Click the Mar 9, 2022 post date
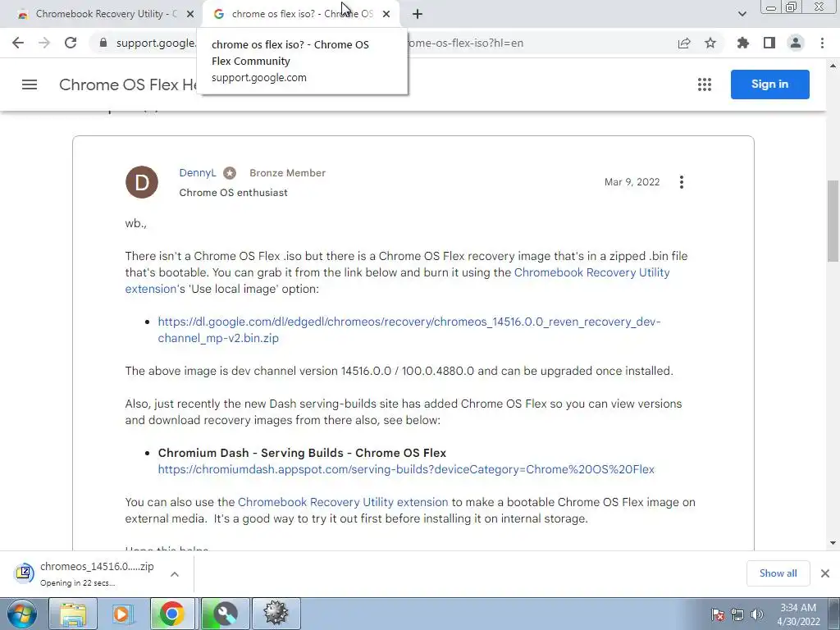Image resolution: width=840 pixels, height=630 pixels. pyautogui.click(x=632, y=182)
